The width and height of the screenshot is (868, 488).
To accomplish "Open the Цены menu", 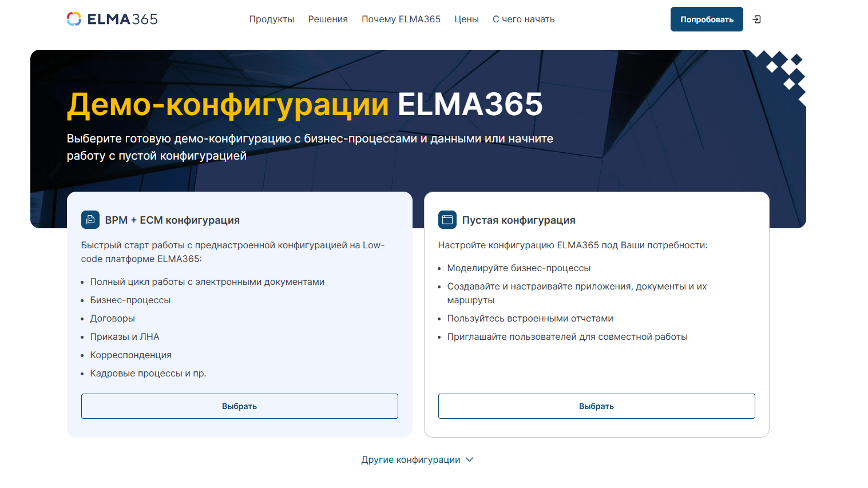I will [466, 19].
